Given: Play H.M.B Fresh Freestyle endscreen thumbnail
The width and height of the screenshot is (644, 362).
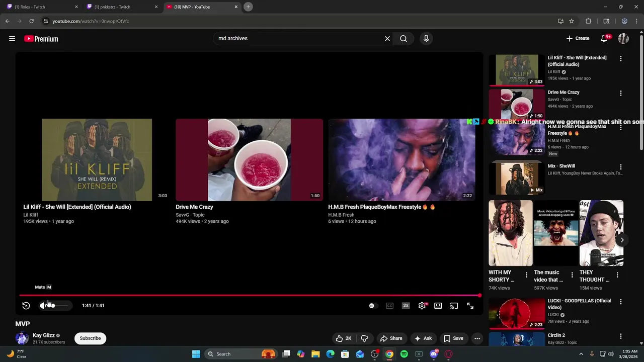Looking at the screenshot, I should coord(401,160).
